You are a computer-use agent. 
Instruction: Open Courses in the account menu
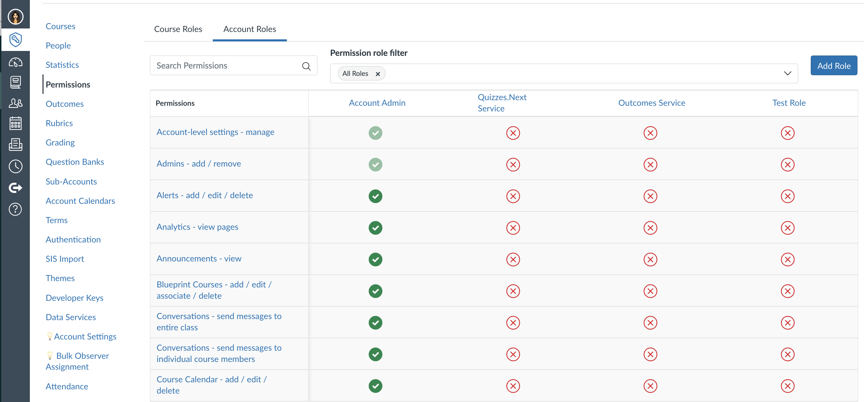point(60,26)
